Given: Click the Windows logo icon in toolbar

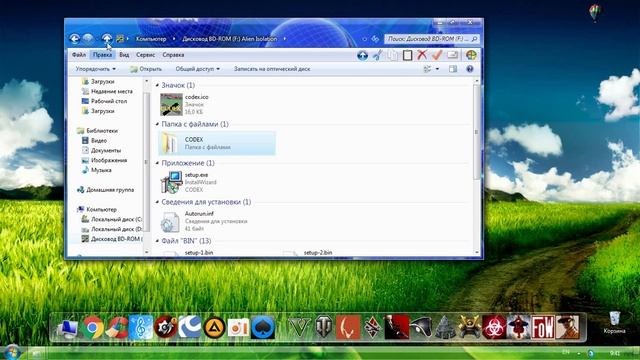Looking at the screenshot, I should [471, 55].
